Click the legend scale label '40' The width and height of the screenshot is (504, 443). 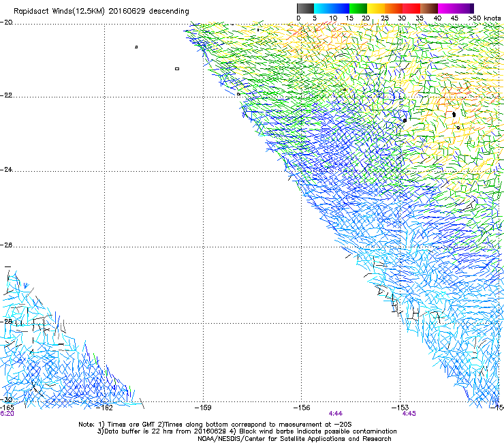[437, 18]
